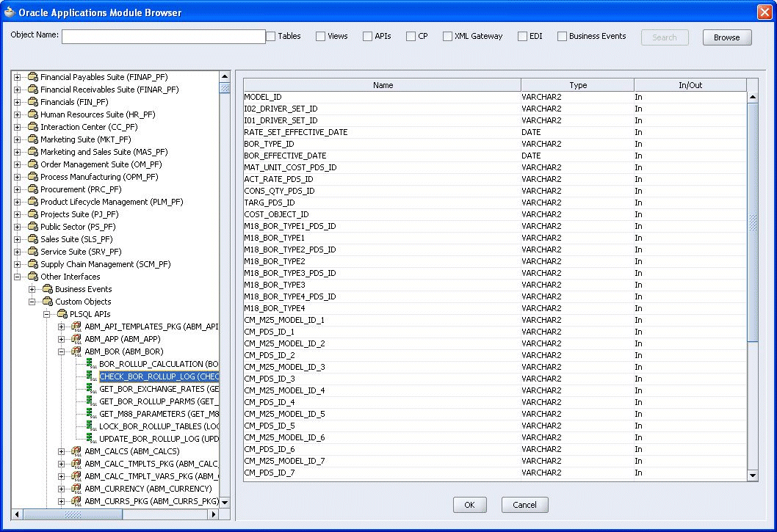
Task: Collapse the Other Interfaces node
Action: [x=18, y=277]
